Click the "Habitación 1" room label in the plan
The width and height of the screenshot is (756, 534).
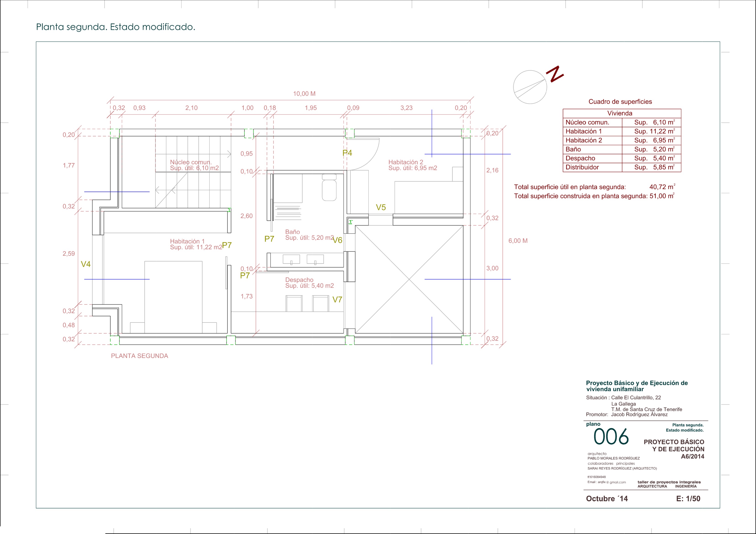click(x=187, y=241)
